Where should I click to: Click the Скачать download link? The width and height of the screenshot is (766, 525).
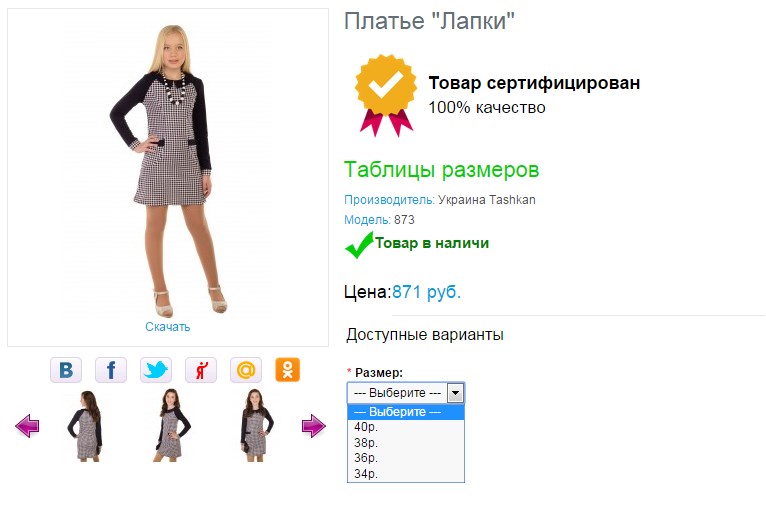click(x=168, y=327)
